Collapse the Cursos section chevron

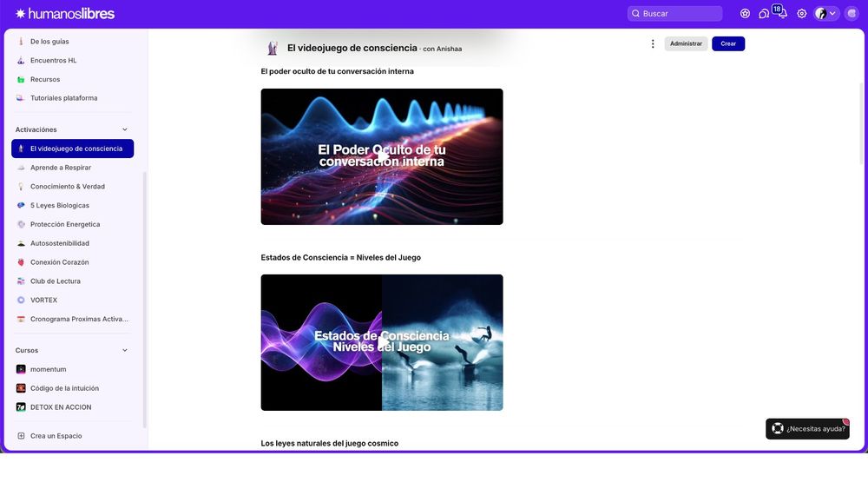coord(124,351)
